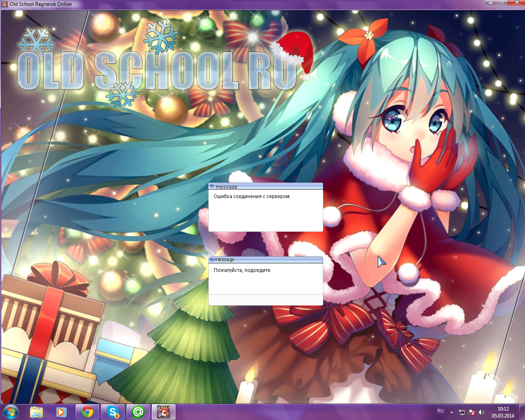Switch to the Ragnarok game taskbar button
Screen dimensions: 525x420
coord(164,412)
